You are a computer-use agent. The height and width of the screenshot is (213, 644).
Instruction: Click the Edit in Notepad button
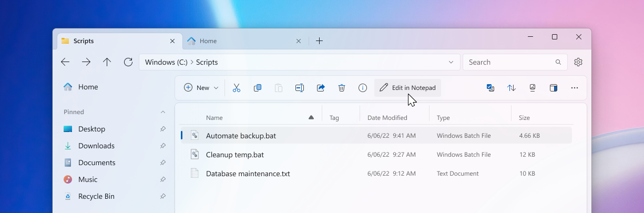[408, 88]
